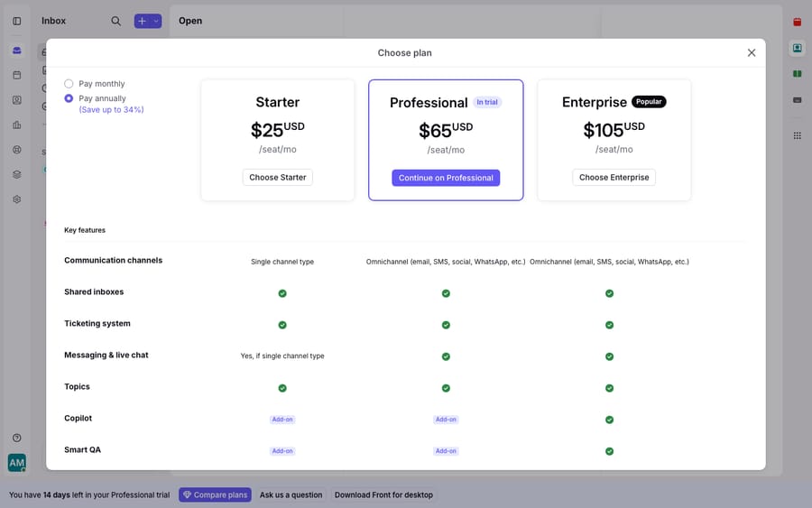812x508 pixels.
Task: Click the Inbox title in header
Action: pos(53,21)
